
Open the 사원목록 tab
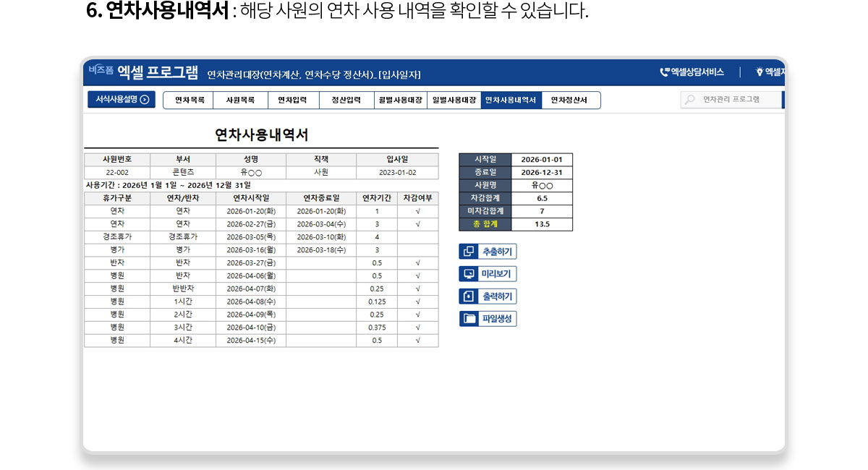tap(241, 101)
